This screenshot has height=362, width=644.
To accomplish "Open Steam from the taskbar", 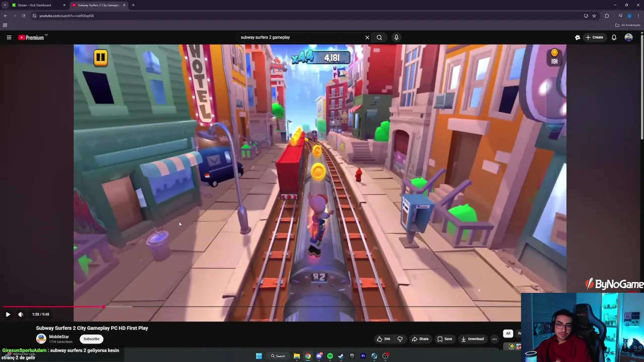I will pos(341,356).
